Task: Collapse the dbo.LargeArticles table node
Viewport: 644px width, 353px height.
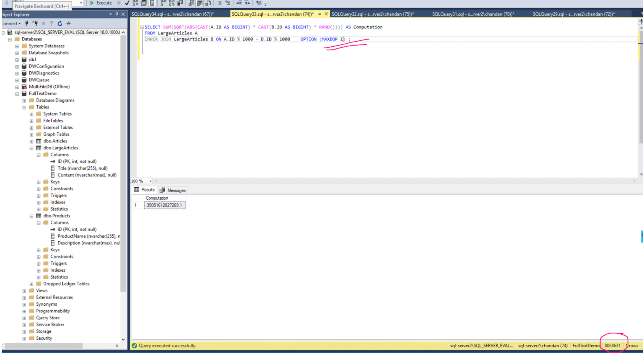Action: coord(31,148)
